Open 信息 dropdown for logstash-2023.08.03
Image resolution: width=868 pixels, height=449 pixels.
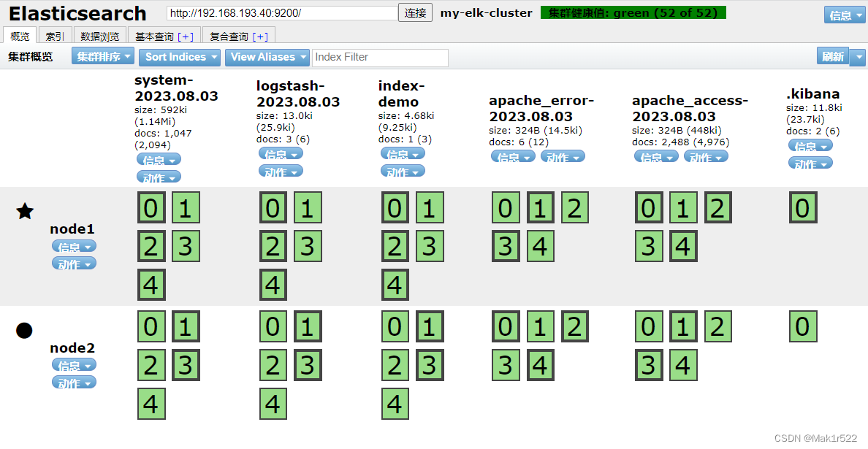click(281, 153)
